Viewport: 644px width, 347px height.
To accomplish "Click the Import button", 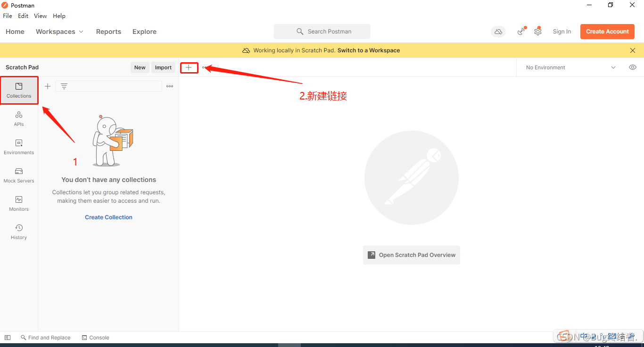I will [x=163, y=67].
